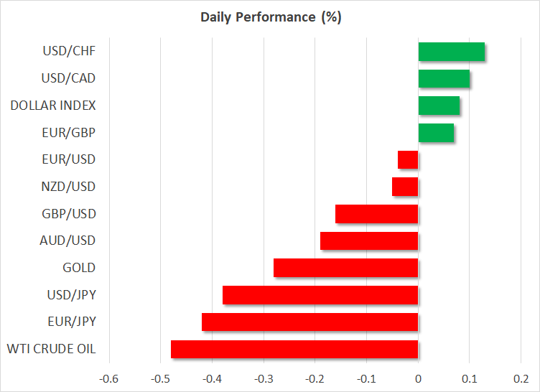
Task: Click the -0.6 x-axis tick label
Action: pos(108,378)
